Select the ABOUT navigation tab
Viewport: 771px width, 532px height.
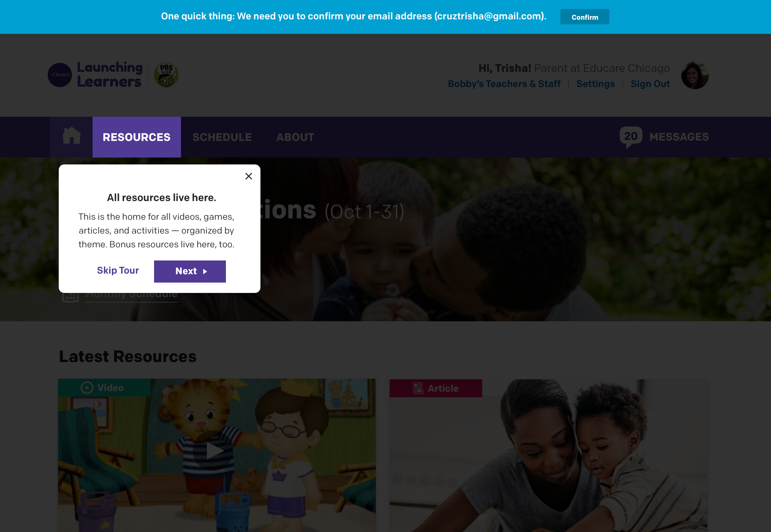pyautogui.click(x=295, y=137)
